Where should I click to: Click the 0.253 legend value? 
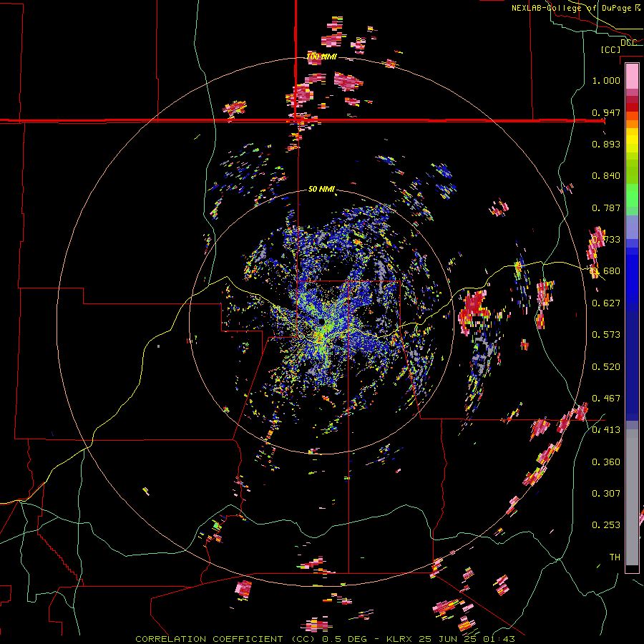tap(606, 525)
